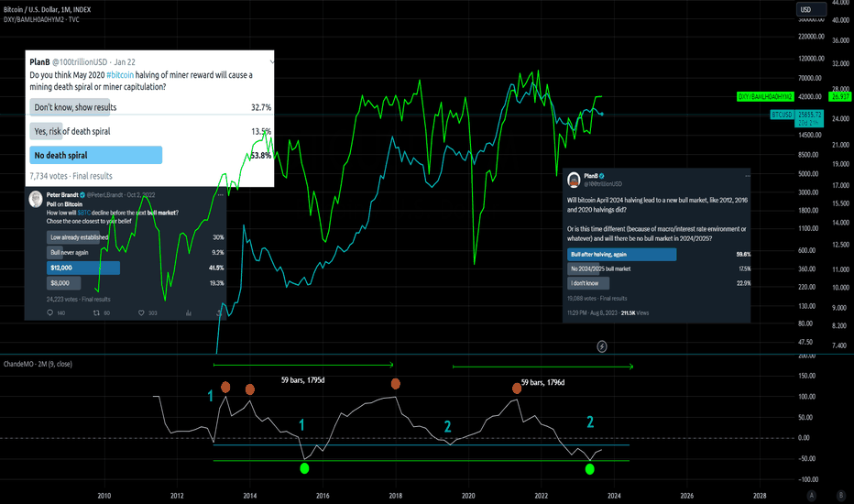Screen dimensions: 854x504
Task: Click reply icon on Peter Brandt tweet
Action: [50, 312]
